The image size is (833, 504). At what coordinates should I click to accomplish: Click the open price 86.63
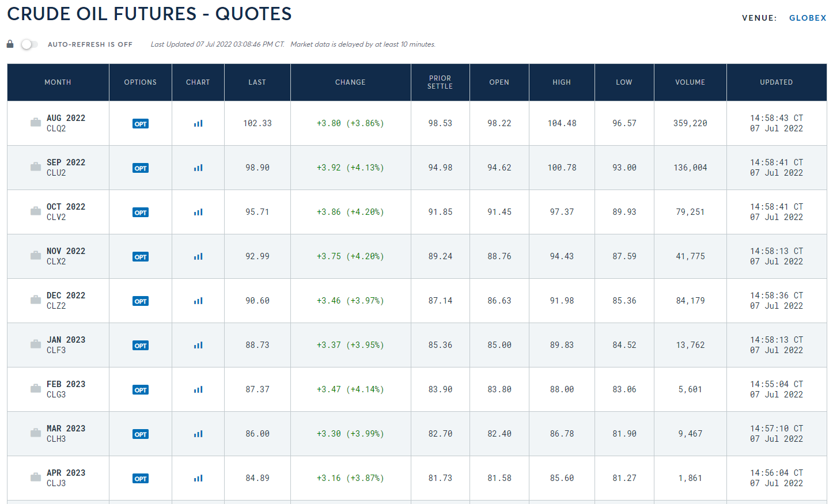coord(499,301)
